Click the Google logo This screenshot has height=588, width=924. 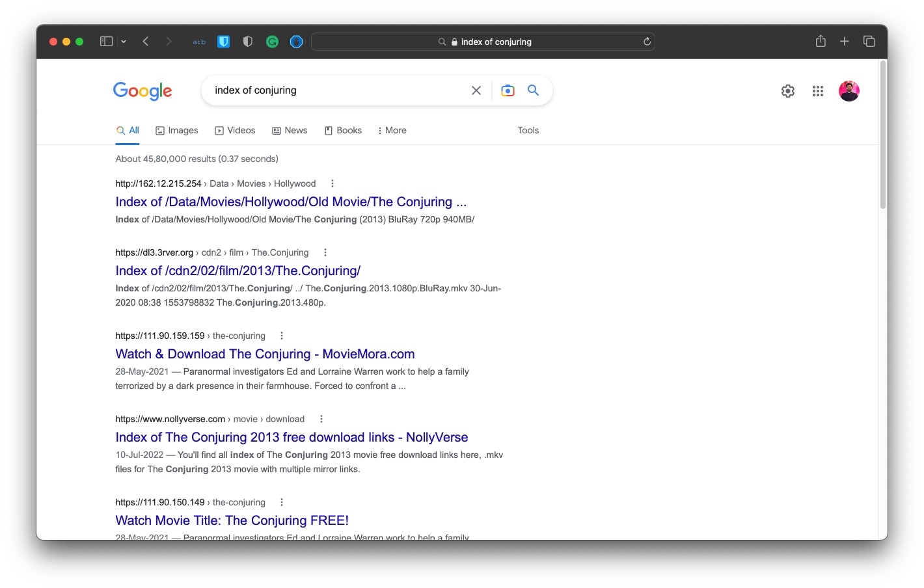(x=143, y=91)
